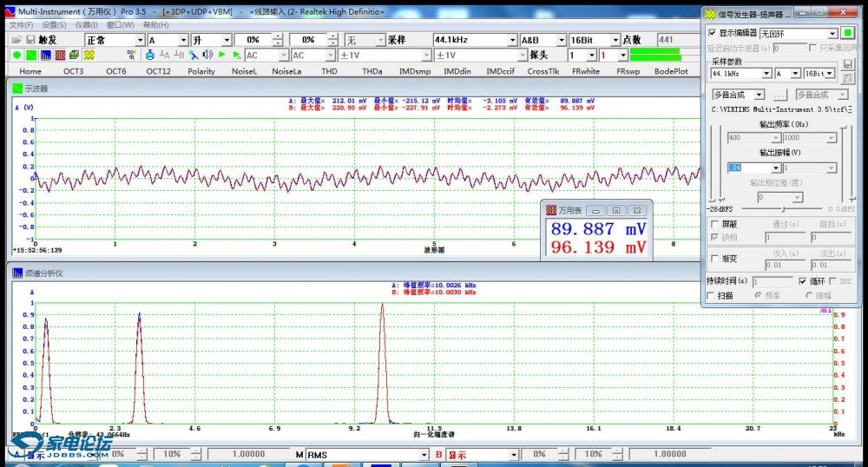Click the spectrum analyzer panel title icon
The height and width of the screenshot is (467, 868).
(x=17, y=273)
